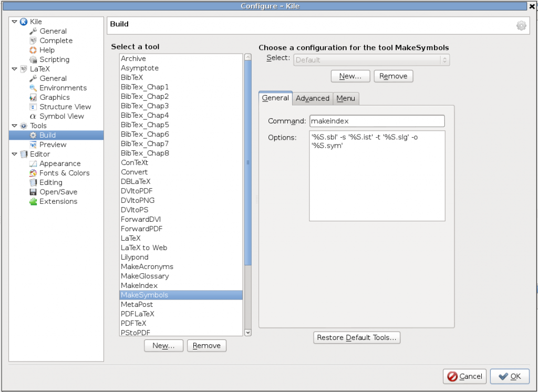Select the DVItoPNG tool
The height and width of the screenshot is (392, 538).
point(181,200)
